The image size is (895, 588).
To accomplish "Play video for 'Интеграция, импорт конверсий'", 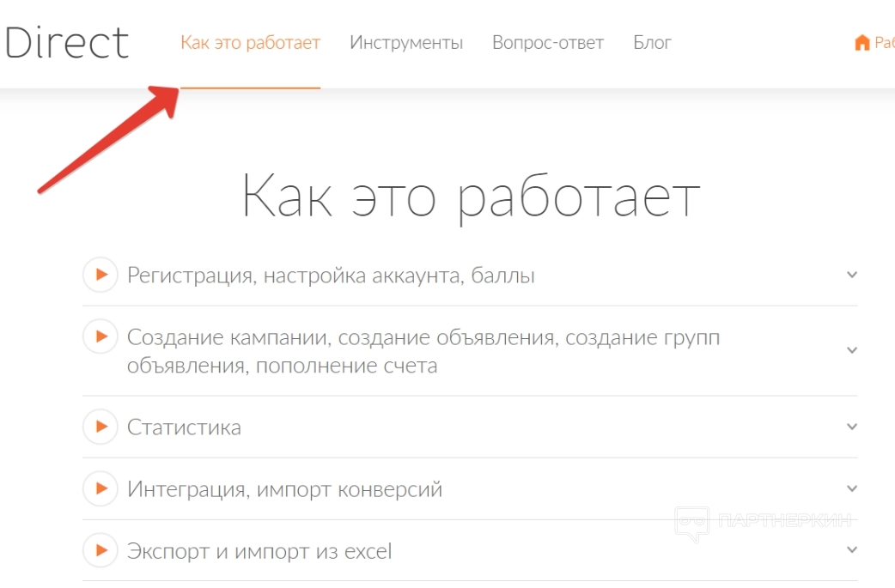I will point(100,488).
